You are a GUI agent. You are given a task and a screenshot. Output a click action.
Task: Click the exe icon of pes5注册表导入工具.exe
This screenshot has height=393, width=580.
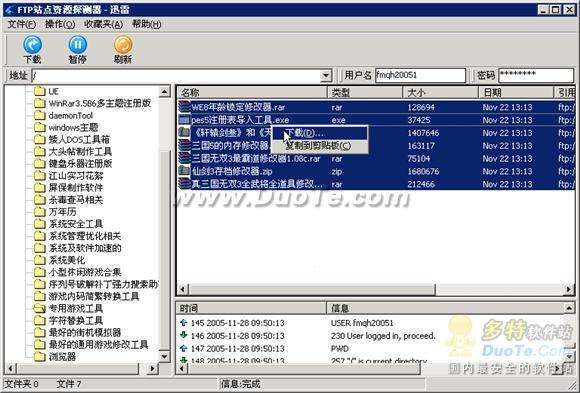[184, 120]
